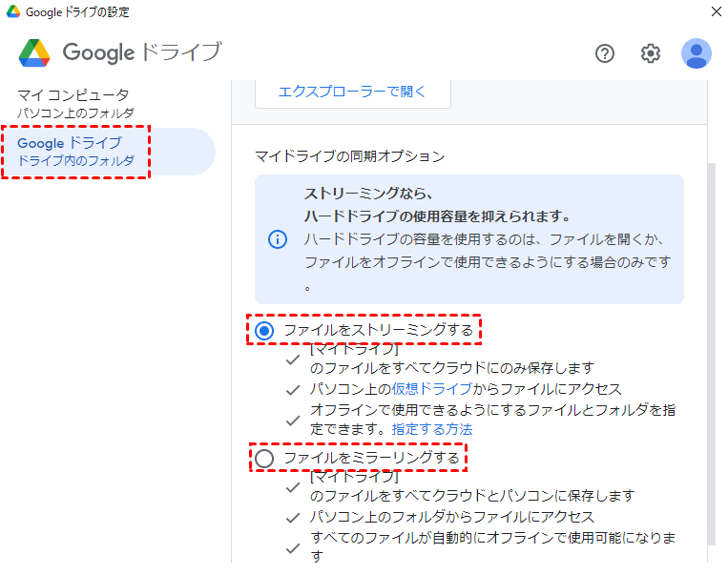728x575 pixels.
Task: Open the 指定する方法 link
Action: (x=432, y=429)
